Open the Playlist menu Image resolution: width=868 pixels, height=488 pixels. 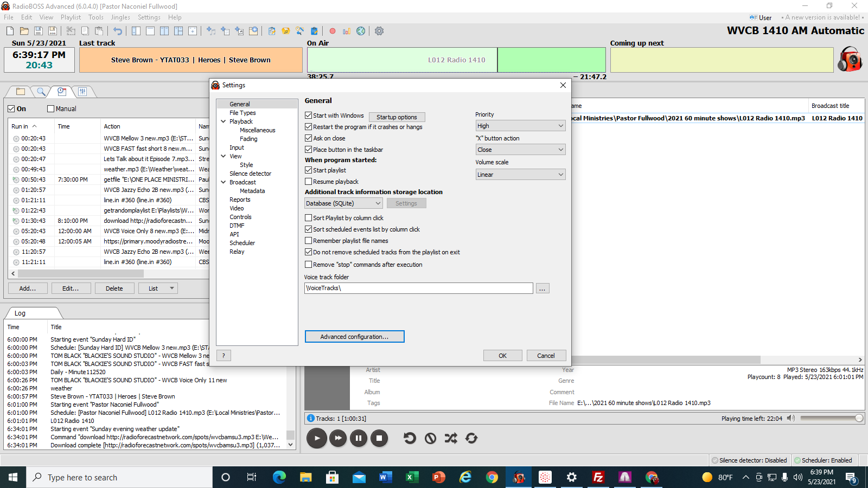coord(71,17)
